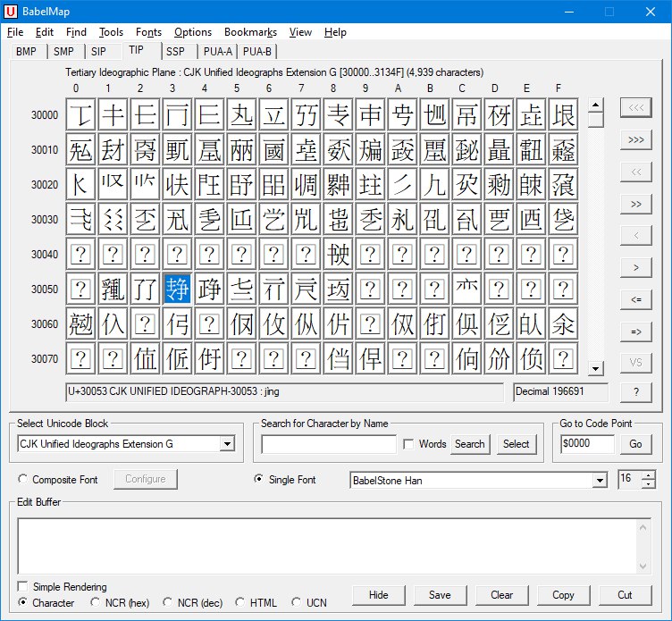
Task: Click the Copy button
Action: click(x=563, y=595)
